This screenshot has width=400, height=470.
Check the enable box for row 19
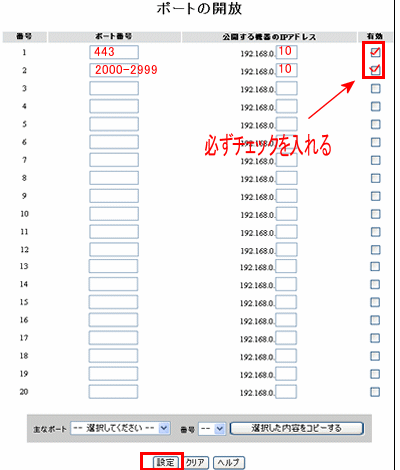click(375, 374)
